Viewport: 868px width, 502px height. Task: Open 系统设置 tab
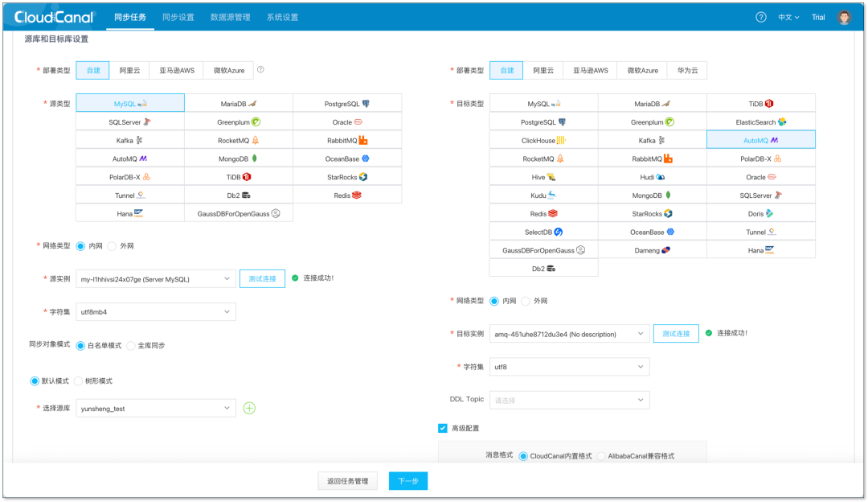(x=282, y=17)
